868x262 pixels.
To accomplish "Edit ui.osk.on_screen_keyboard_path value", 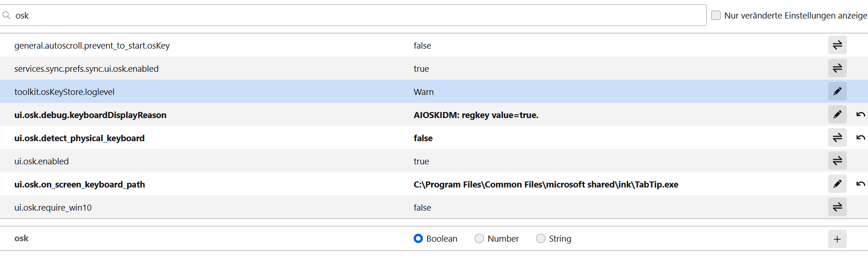I will point(837,184).
